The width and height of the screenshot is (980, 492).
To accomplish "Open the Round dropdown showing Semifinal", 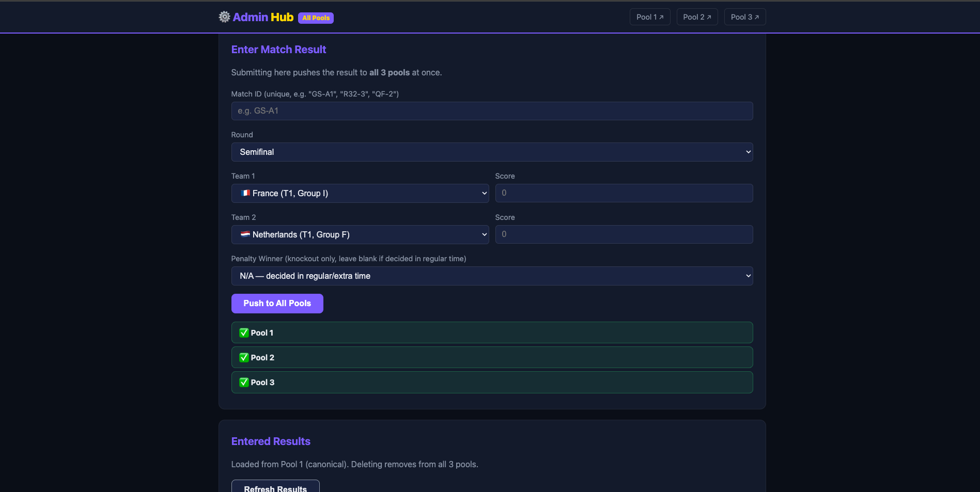I will pyautogui.click(x=492, y=152).
